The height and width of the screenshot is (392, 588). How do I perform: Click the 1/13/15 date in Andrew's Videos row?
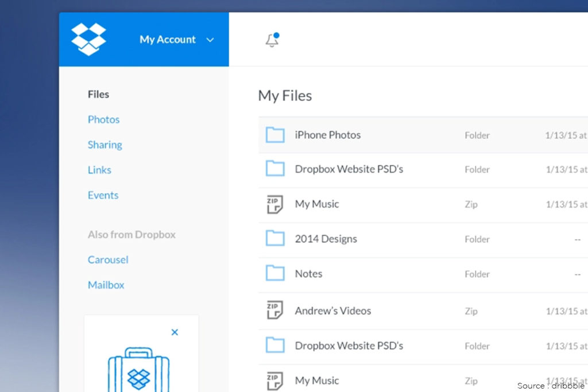click(567, 311)
